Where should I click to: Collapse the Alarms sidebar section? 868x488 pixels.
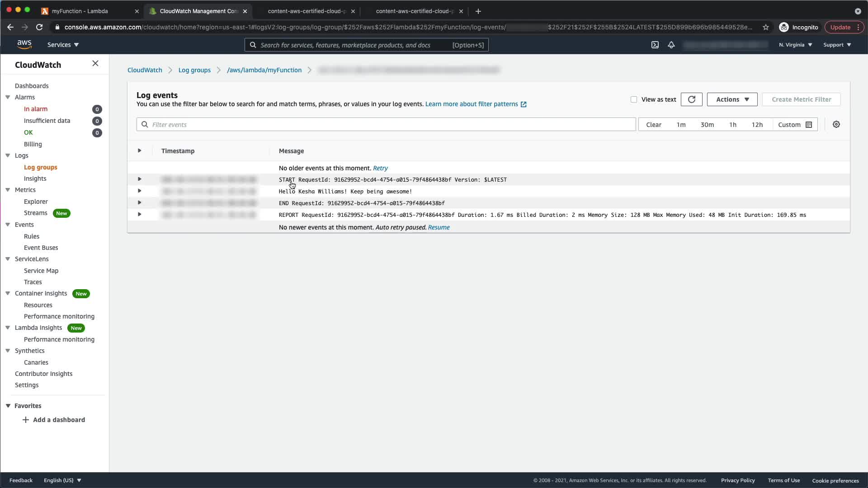(8, 97)
